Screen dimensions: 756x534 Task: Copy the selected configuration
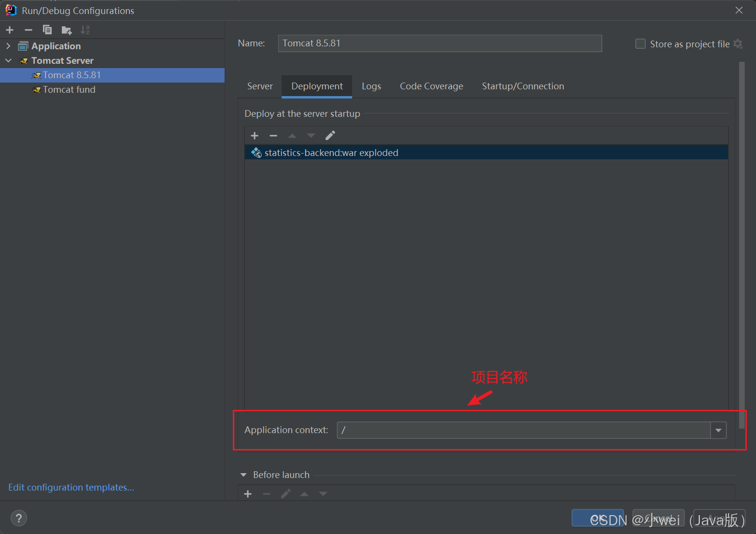coord(47,30)
